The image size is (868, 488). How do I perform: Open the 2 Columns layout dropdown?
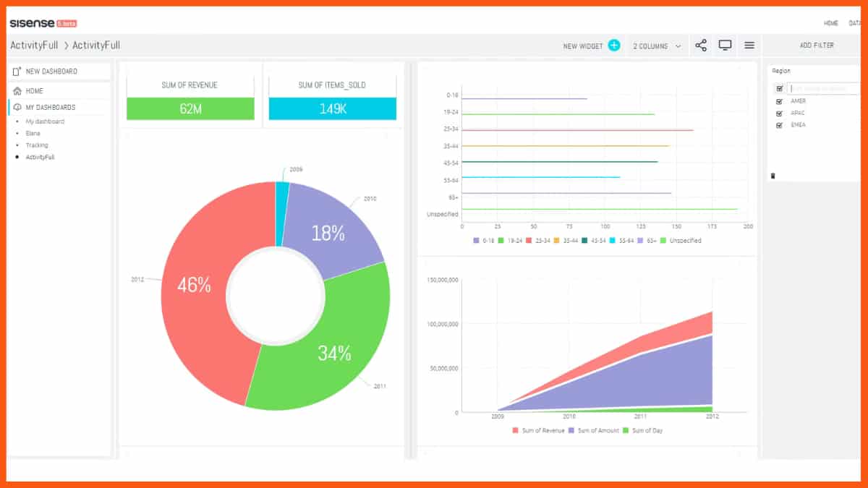click(657, 46)
